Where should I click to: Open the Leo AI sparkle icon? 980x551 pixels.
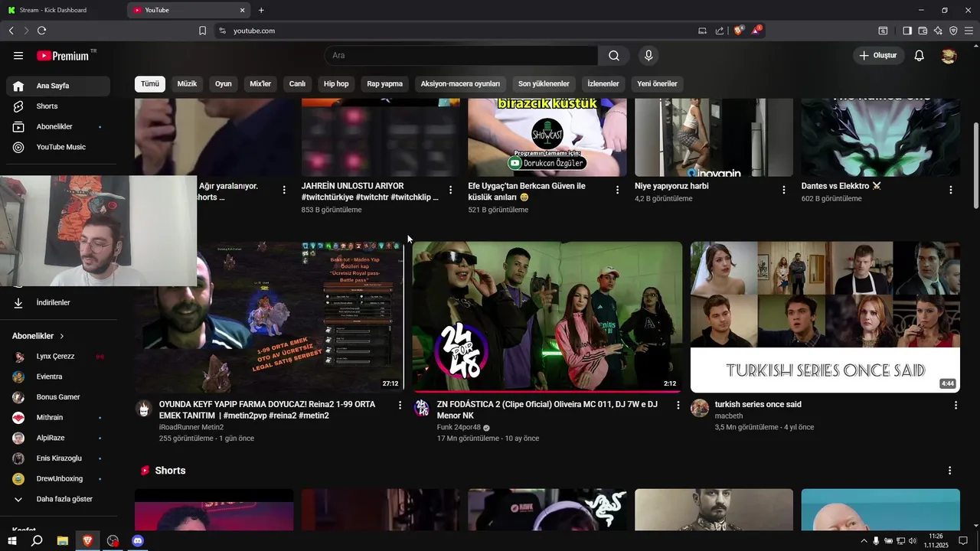[x=938, y=31]
